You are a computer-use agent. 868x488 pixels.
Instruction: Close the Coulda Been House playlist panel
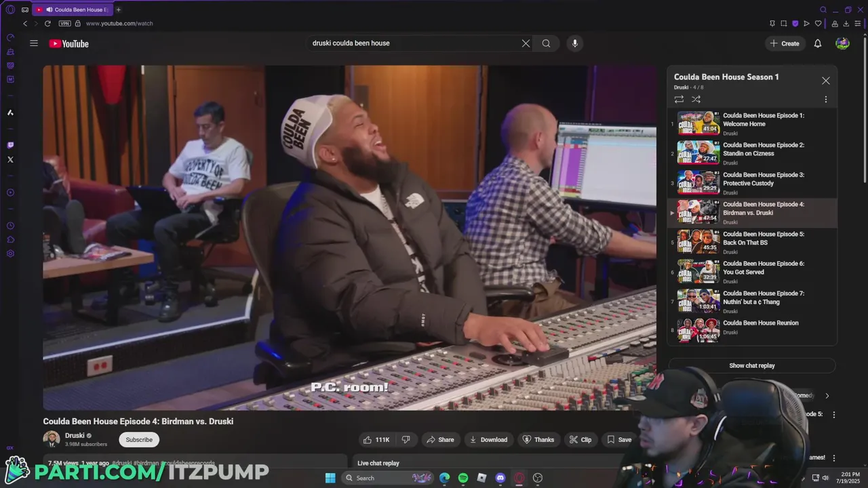(825, 81)
